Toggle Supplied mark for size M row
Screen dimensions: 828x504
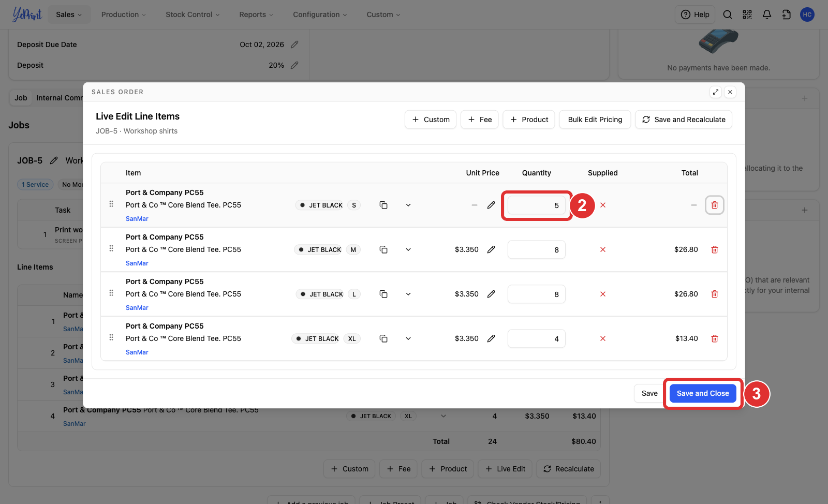[603, 250]
